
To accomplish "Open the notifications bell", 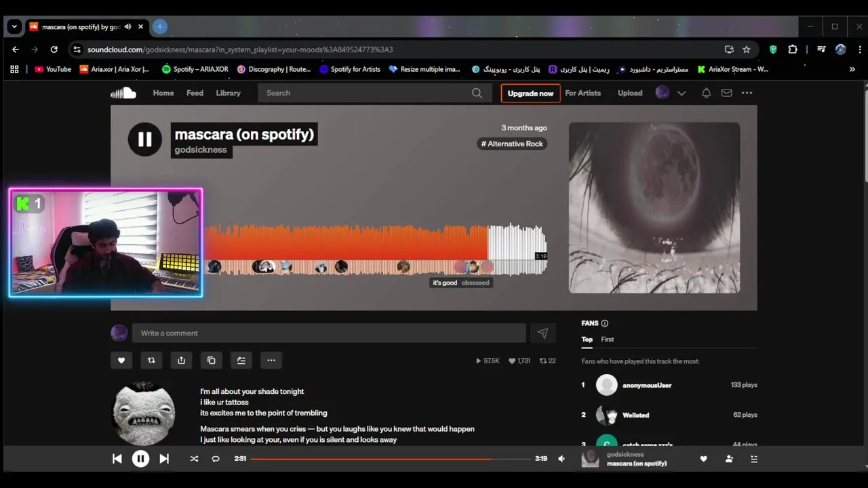I will (706, 93).
